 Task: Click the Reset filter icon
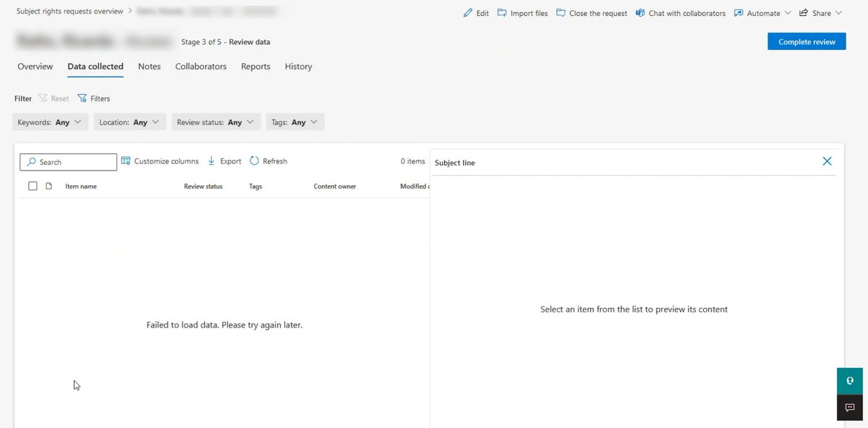point(43,98)
